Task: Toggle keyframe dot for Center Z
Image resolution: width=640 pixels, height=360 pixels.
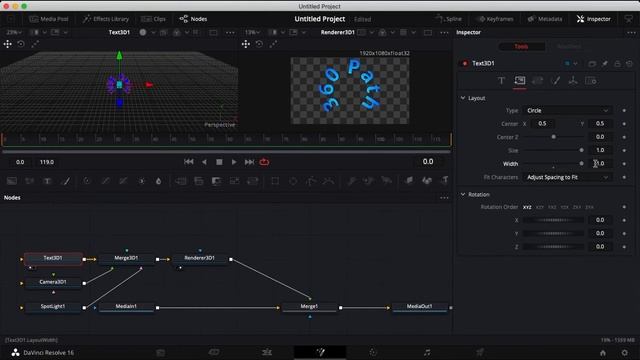Action: pos(624,137)
